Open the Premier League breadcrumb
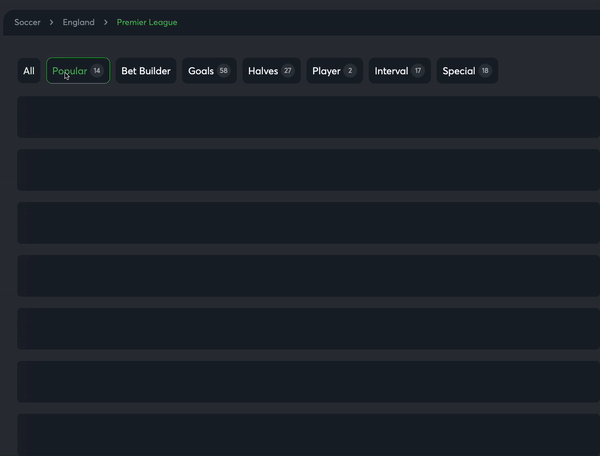Screen dimensions: 600x456 click(147, 22)
